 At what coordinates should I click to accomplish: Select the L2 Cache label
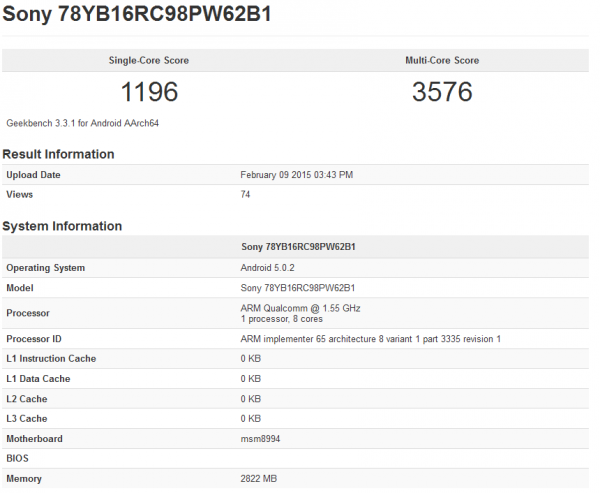(27, 399)
